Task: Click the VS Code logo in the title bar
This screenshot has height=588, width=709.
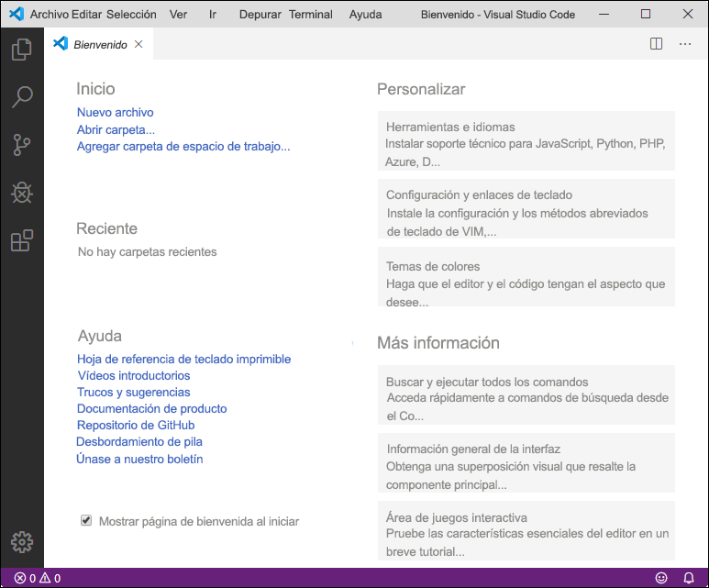Action: click(17, 14)
